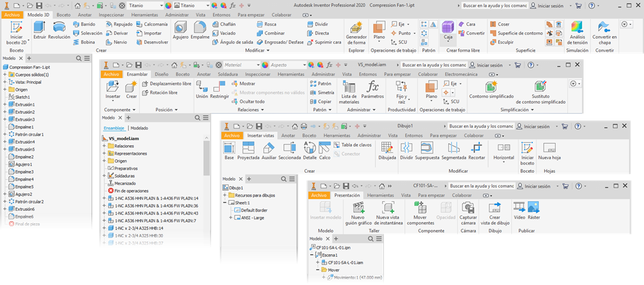Viewport: 644px width, 285px height.
Task: Select the Rosca thread tool
Action: click(x=266, y=25)
